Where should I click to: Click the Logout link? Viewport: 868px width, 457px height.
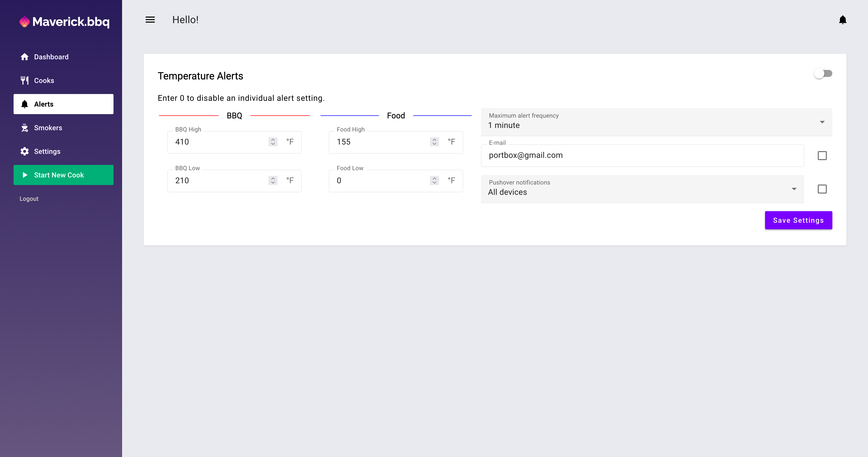click(29, 199)
